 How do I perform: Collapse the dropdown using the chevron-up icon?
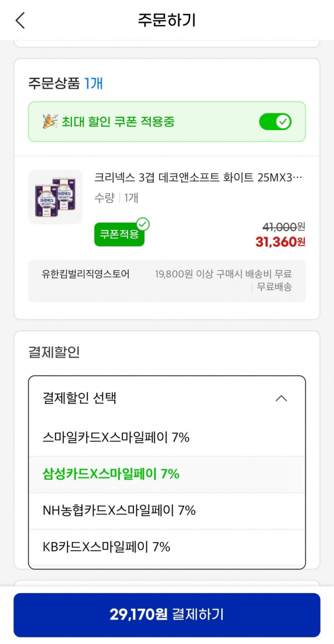point(281,398)
